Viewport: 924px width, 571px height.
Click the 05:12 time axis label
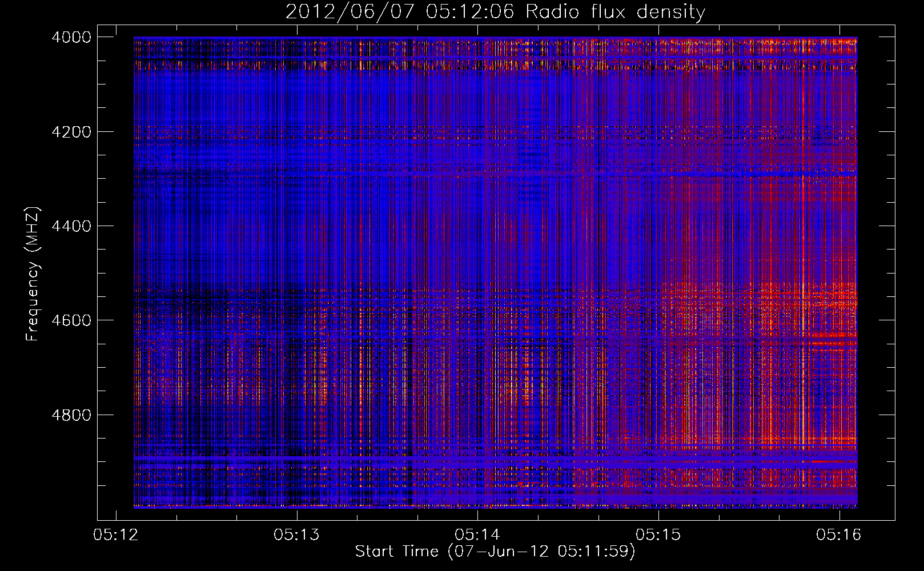click(x=116, y=535)
